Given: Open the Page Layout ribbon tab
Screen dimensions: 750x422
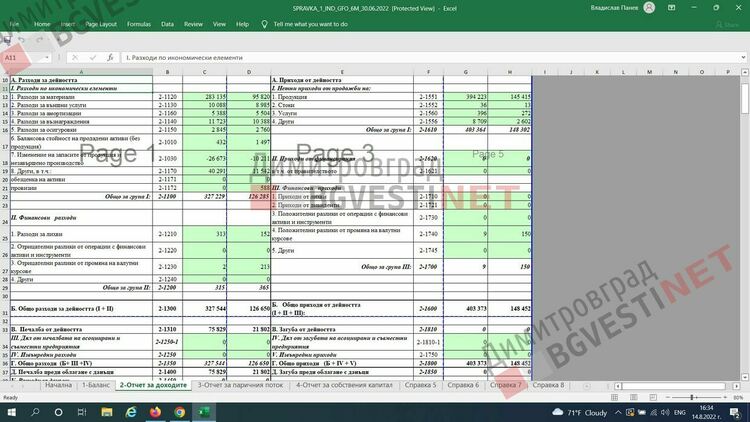Looking at the screenshot, I should (x=100, y=23).
